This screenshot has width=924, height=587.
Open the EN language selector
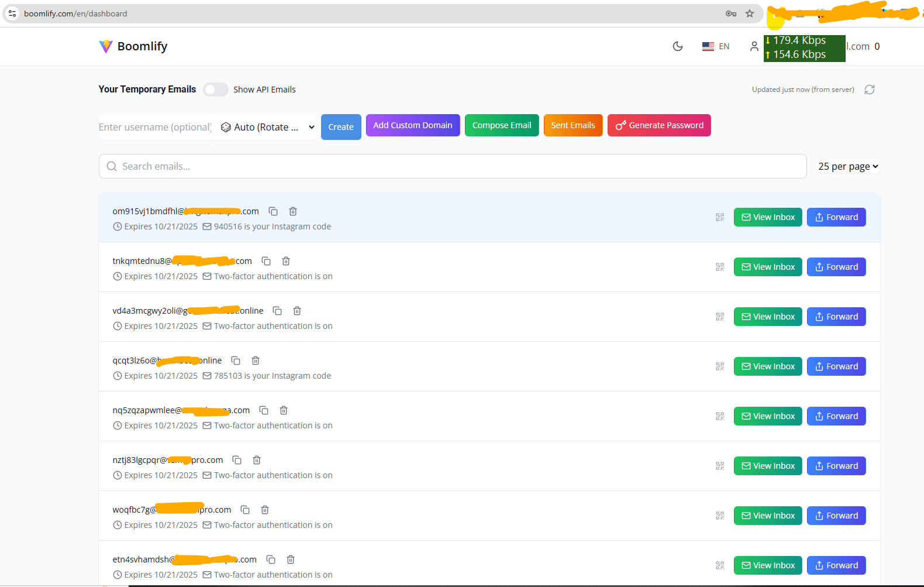(x=716, y=46)
